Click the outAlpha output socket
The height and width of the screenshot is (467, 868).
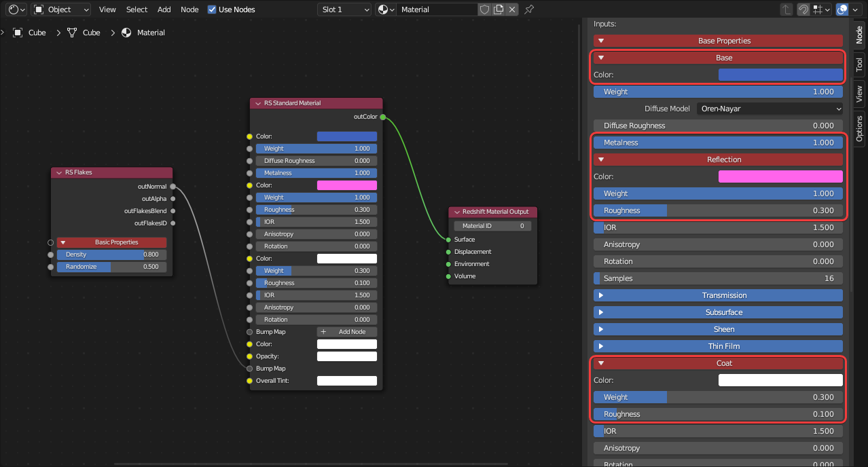coord(173,199)
